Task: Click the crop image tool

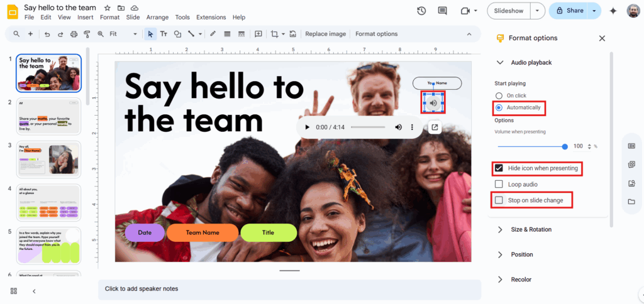Action: [274, 34]
